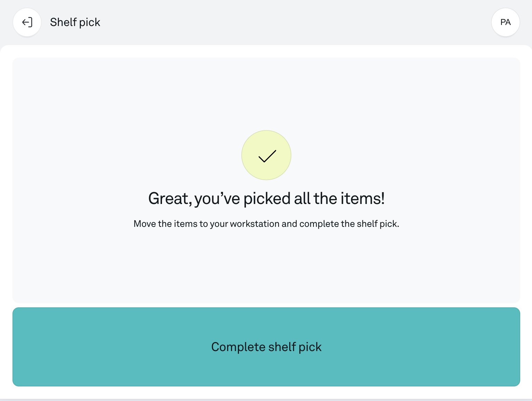Click the Shelf pick page title
The width and height of the screenshot is (532, 401).
(x=75, y=22)
